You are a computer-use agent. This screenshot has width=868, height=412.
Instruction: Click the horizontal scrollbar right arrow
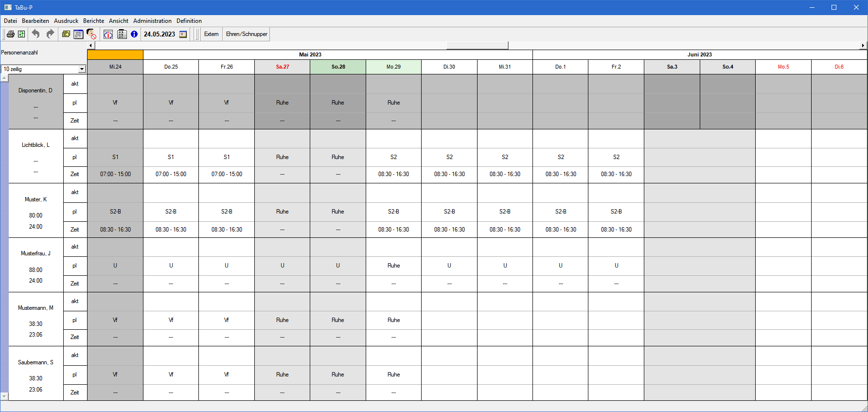863,45
